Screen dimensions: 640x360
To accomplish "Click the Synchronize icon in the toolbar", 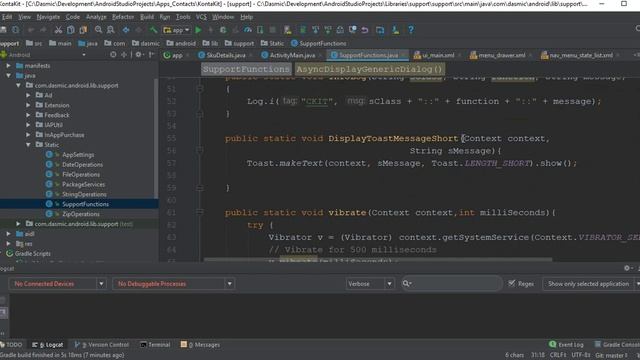I will (16, 30).
